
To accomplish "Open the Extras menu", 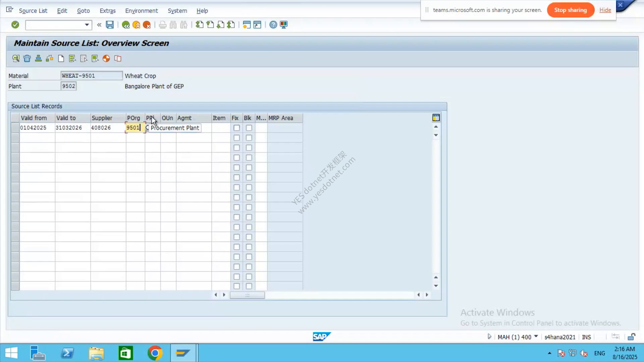I will 108,11.
